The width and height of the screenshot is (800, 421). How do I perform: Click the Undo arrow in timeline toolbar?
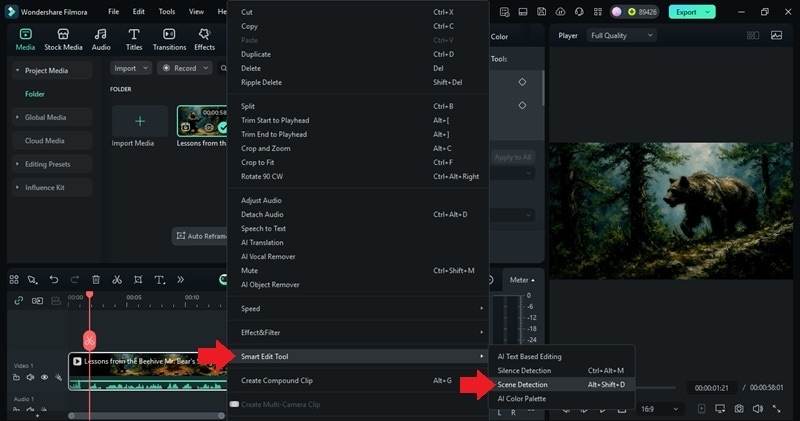(x=54, y=280)
